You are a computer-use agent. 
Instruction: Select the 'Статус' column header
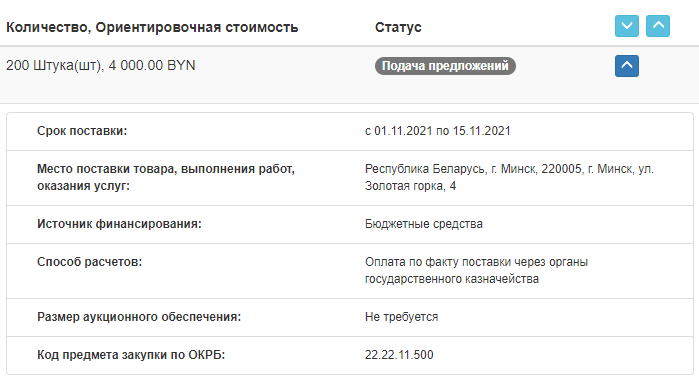398,27
